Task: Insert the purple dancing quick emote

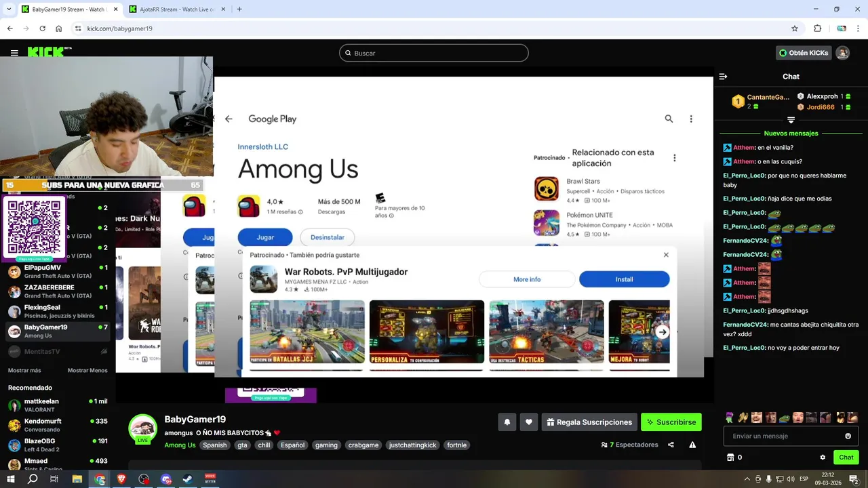Action: pos(730,418)
